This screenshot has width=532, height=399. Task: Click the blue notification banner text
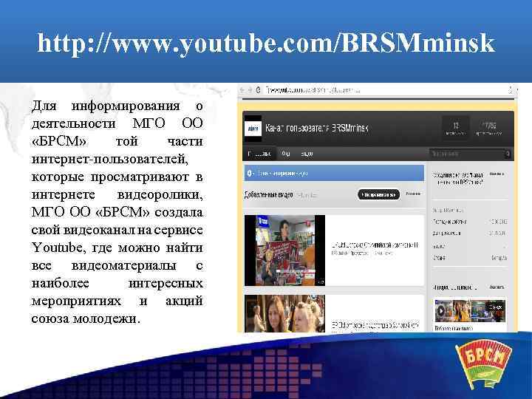(282, 174)
